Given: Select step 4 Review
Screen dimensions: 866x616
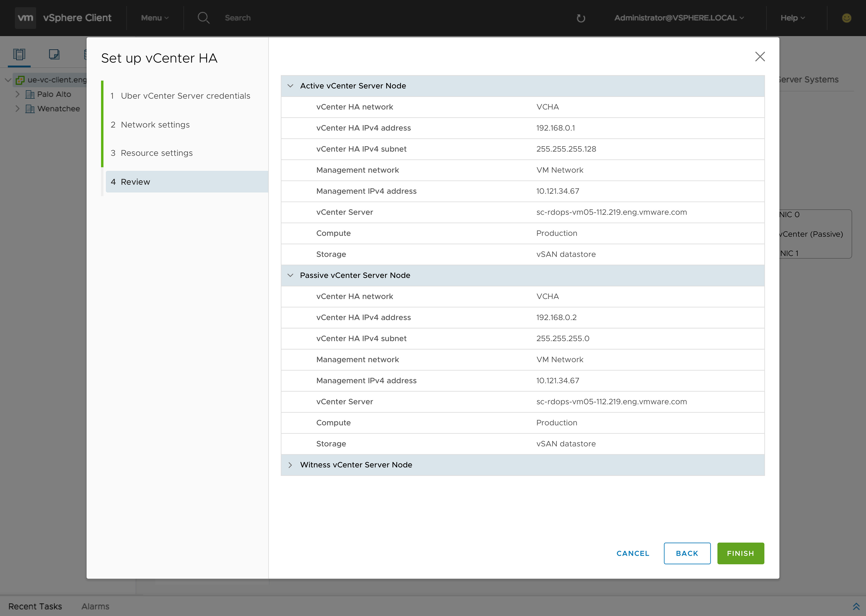Looking at the screenshot, I should tap(187, 182).
